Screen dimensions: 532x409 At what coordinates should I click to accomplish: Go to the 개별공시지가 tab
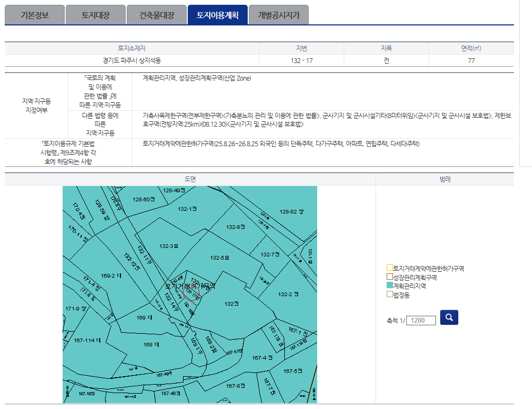click(x=278, y=15)
